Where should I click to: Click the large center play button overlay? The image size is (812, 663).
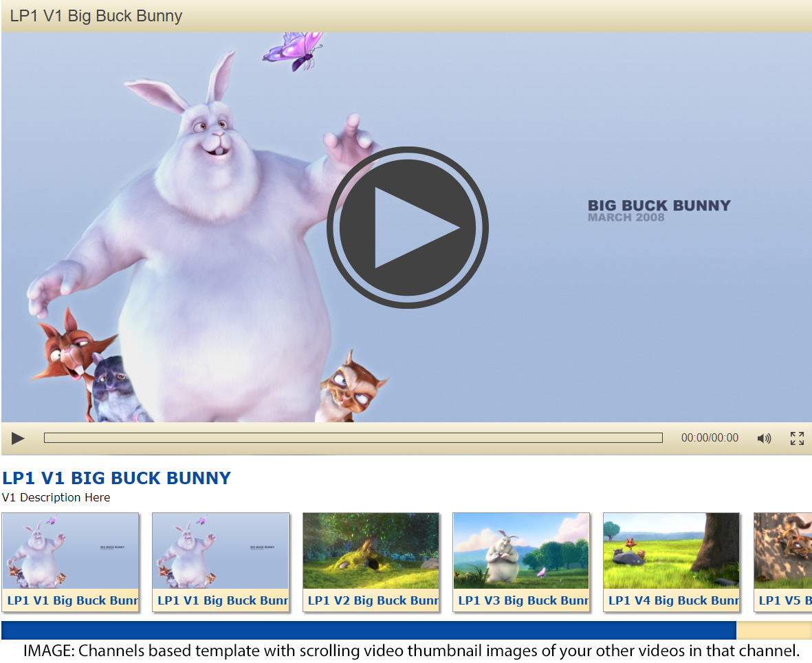(x=408, y=228)
